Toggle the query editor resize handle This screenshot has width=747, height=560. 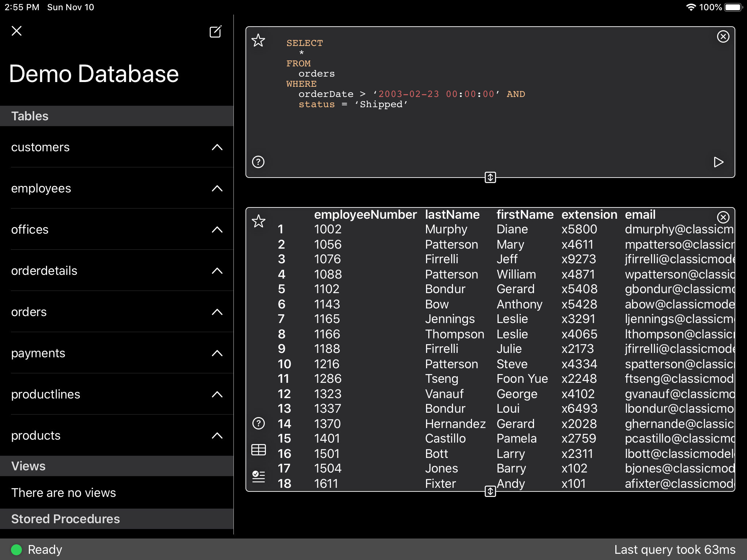point(490,178)
